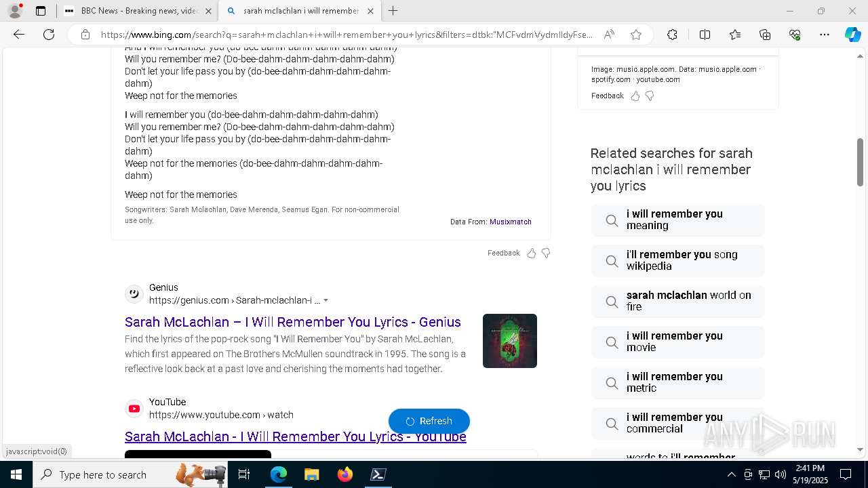Turn on Read aloud
868x488 pixels.
(609, 35)
